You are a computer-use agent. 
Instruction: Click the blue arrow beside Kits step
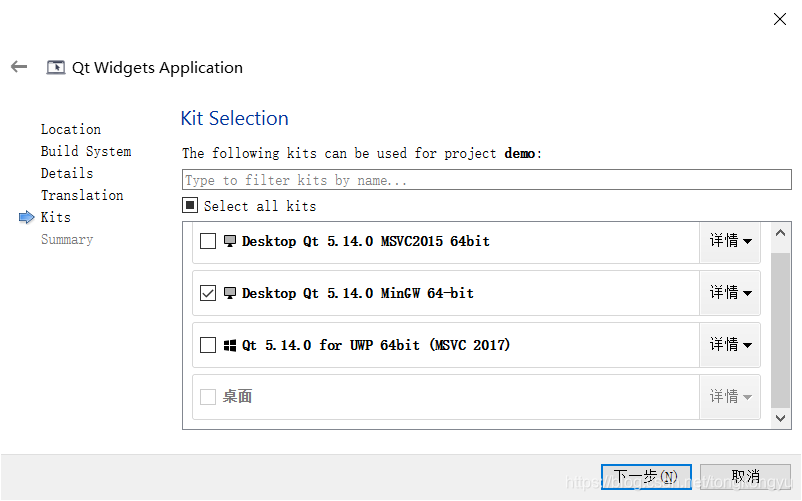coord(27,217)
